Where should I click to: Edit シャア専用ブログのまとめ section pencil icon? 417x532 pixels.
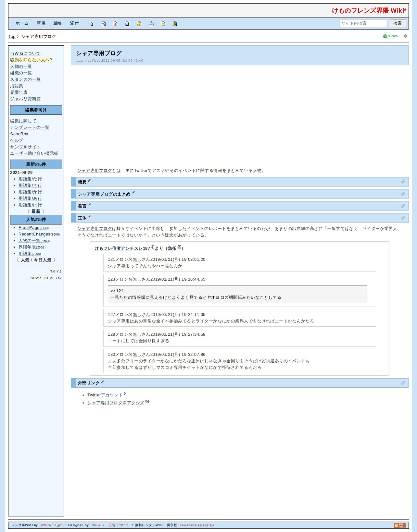[133, 193]
